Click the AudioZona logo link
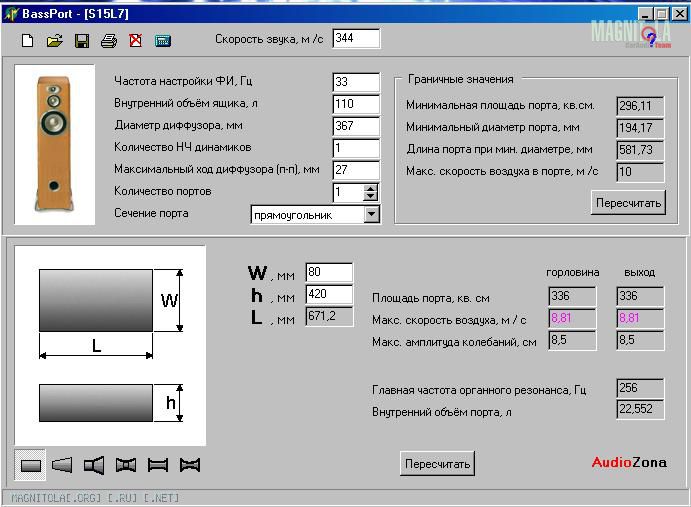 coord(629,462)
